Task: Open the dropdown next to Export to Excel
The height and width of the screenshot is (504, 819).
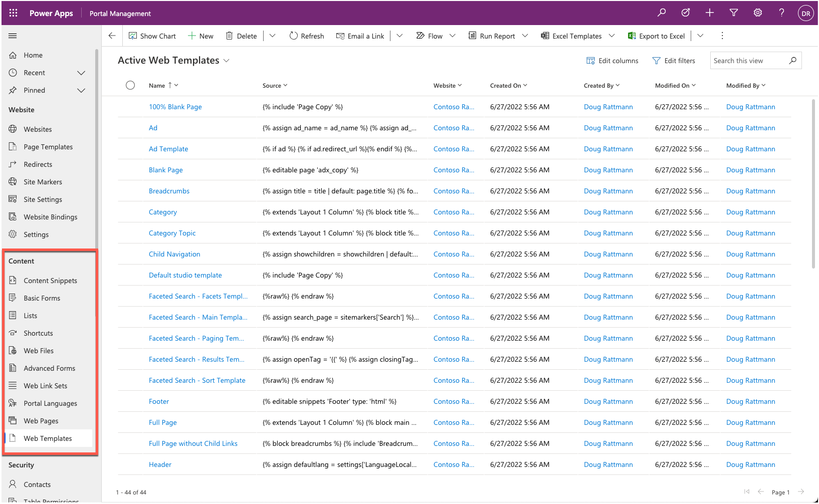Action: click(701, 36)
